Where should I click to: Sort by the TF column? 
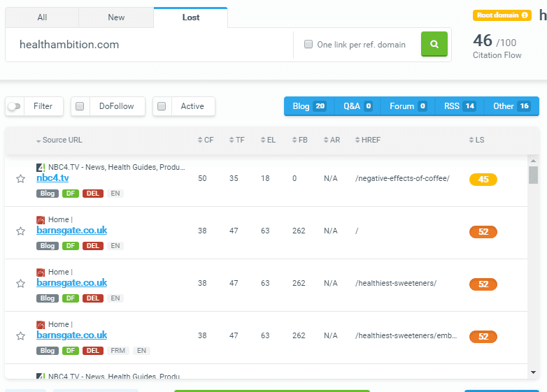(x=237, y=140)
